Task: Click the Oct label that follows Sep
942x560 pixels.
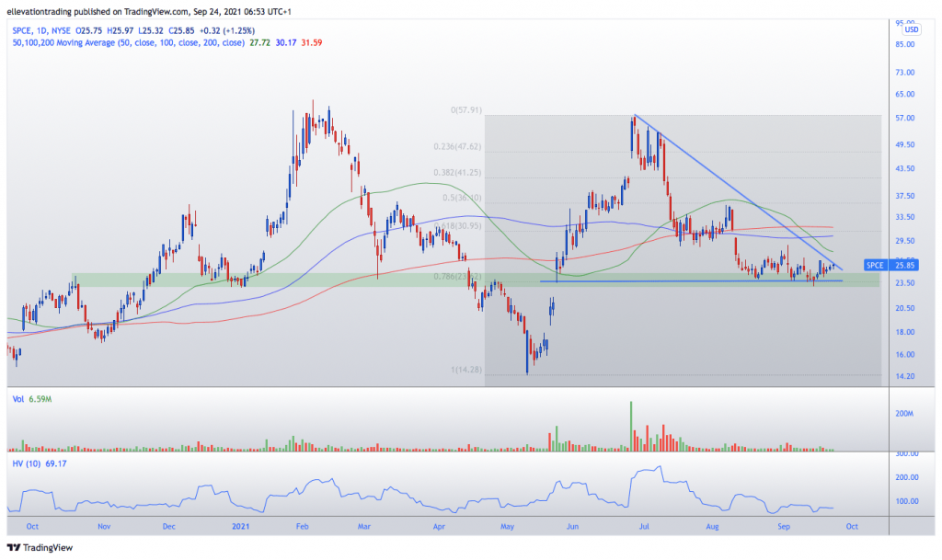Action: point(852,526)
